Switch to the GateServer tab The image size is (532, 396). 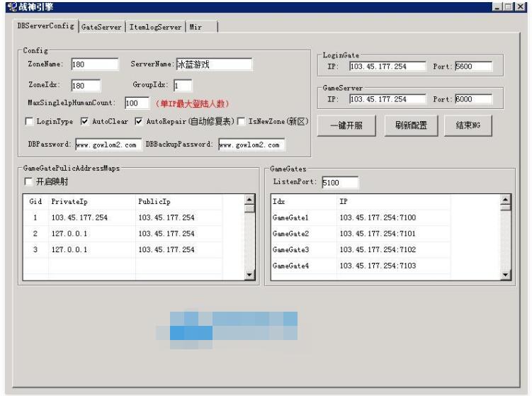pos(101,27)
